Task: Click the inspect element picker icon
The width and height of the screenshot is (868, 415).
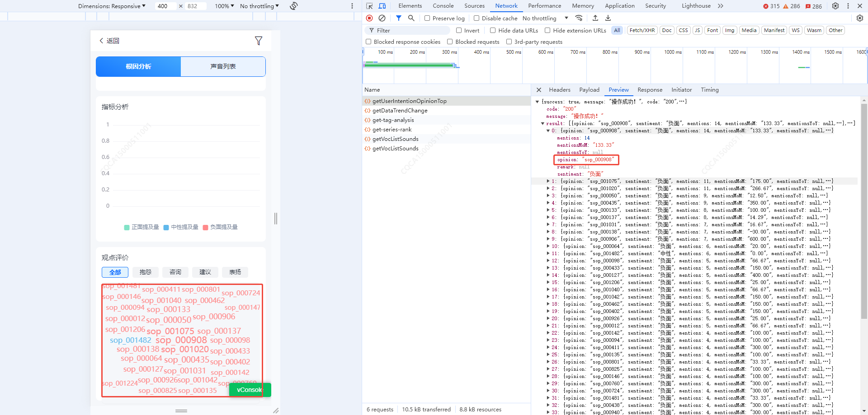Action: [369, 6]
